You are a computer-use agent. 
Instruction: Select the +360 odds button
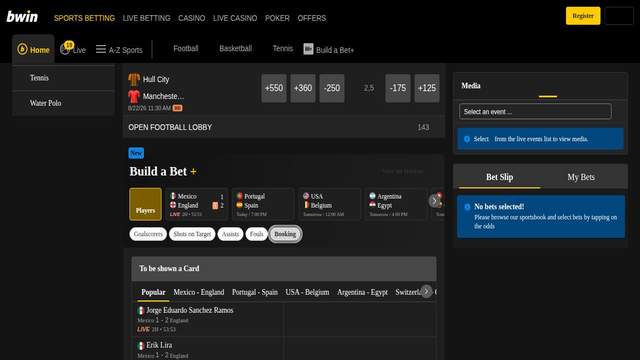303,88
